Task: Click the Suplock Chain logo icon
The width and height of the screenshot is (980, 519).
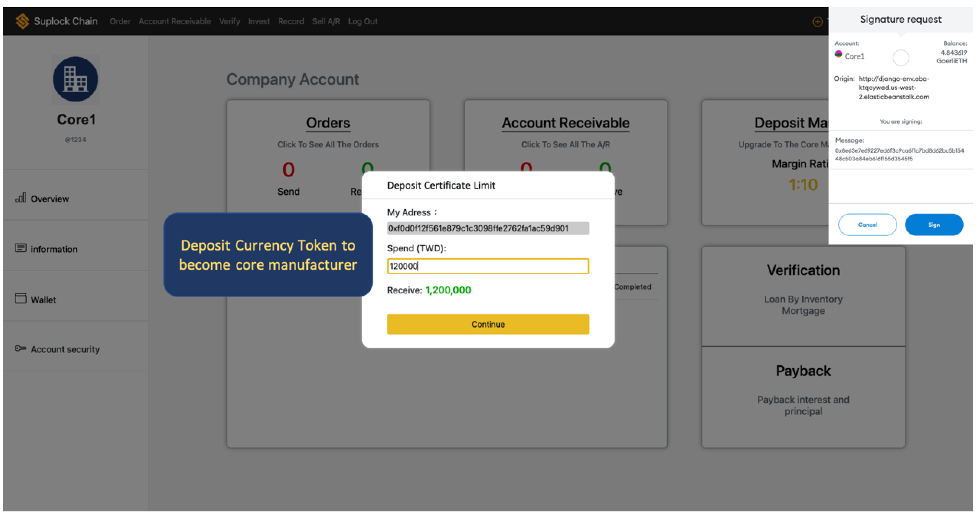Action: [22, 21]
